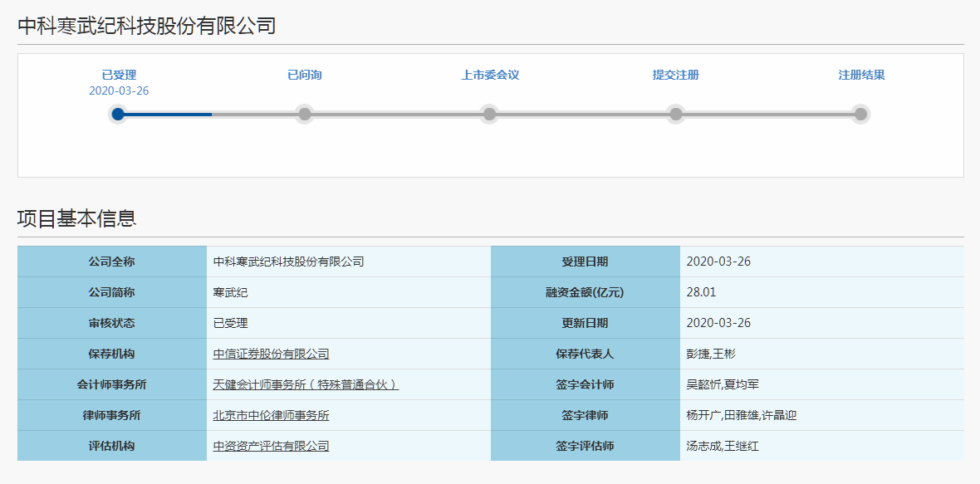Click the 已问询 stage node circle

(x=304, y=115)
